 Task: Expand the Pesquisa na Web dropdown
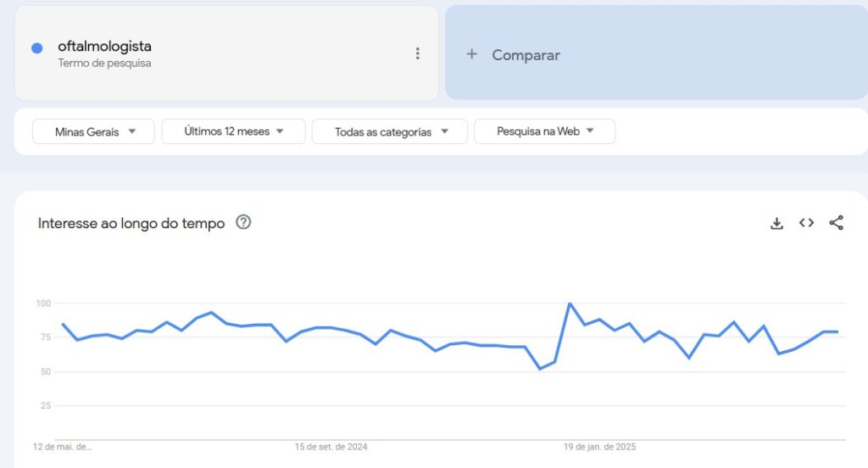(x=545, y=131)
